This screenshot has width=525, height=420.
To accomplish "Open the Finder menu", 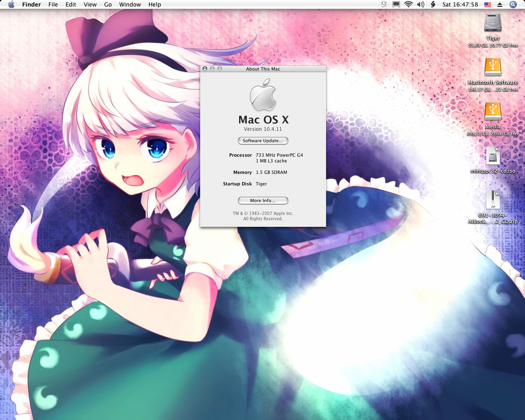I will tap(32, 5).
